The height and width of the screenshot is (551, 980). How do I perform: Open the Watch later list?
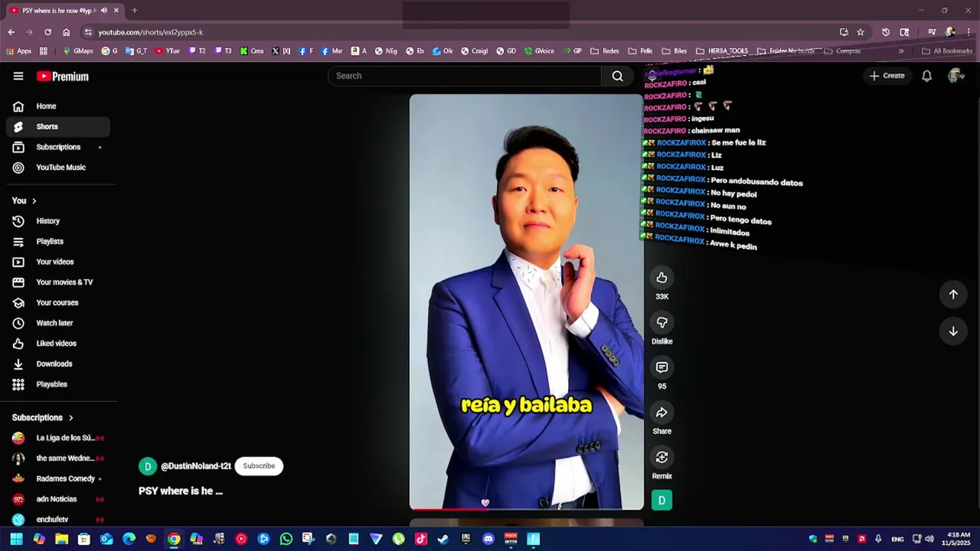coord(58,323)
